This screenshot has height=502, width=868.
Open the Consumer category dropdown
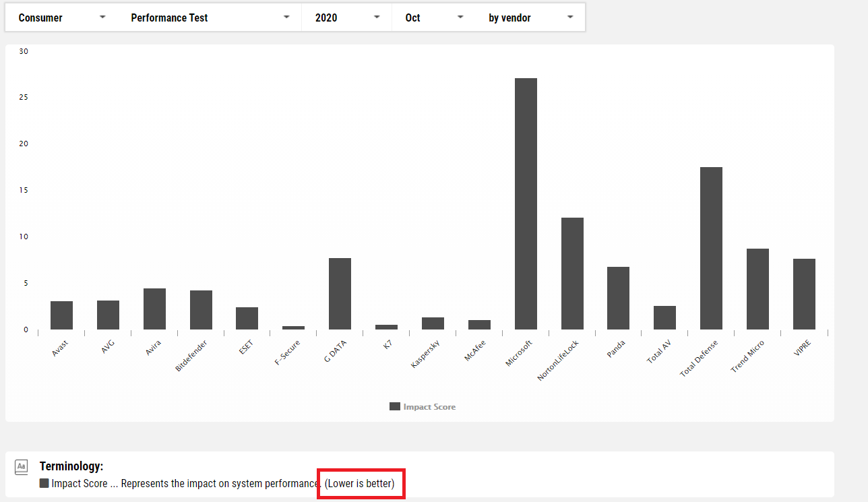pos(61,18)
